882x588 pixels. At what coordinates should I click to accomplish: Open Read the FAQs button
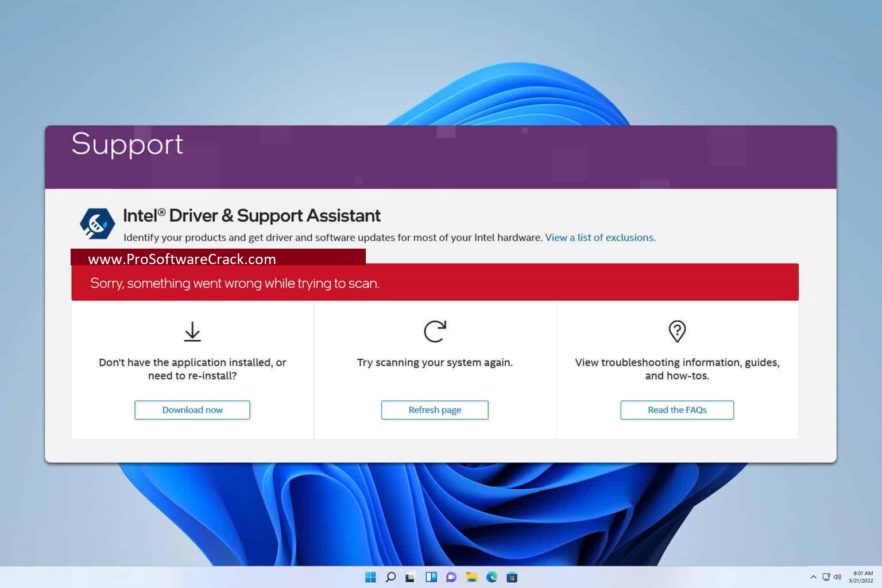pyautogui.click(x=677, y=410)
